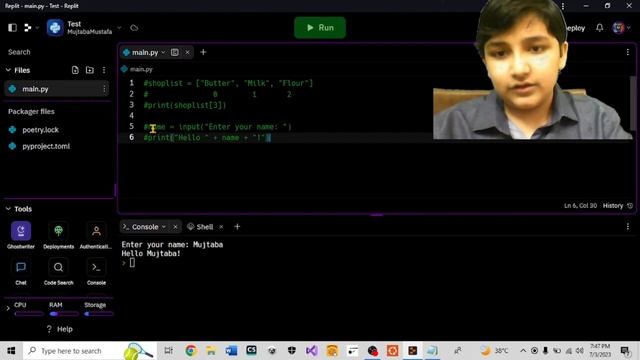Open the notifications bell
This screenshot has width=640, height=360.
tap(599, 28)
